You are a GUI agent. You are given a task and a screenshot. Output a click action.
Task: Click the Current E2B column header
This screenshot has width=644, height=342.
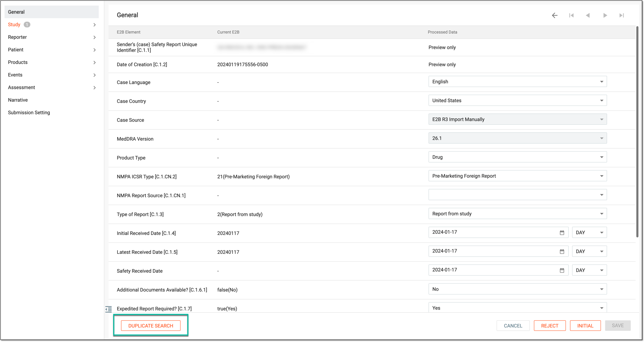coord(228,32)
